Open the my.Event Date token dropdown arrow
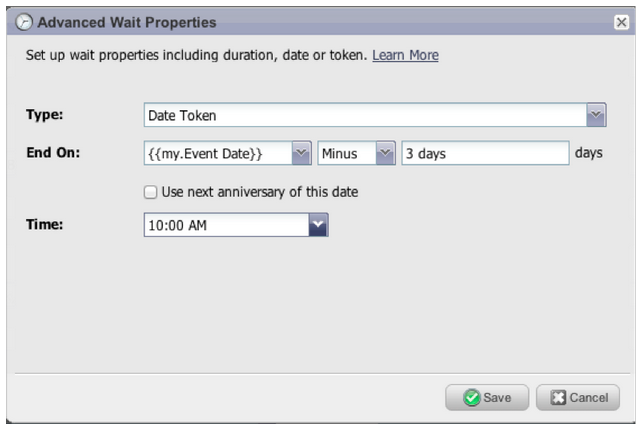 301,153
